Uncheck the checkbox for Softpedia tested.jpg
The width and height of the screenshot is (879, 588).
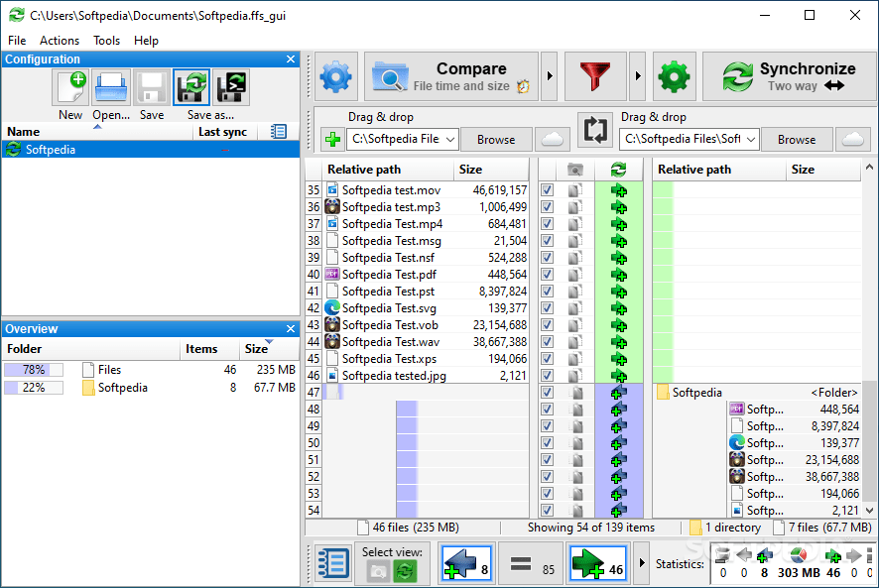547,376
